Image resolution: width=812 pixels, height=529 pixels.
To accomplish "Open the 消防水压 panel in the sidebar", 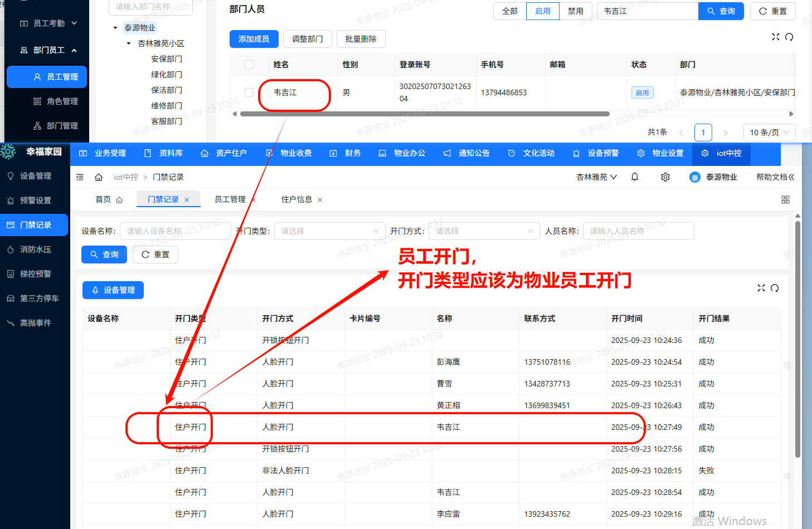I will (x=34, y=249).
